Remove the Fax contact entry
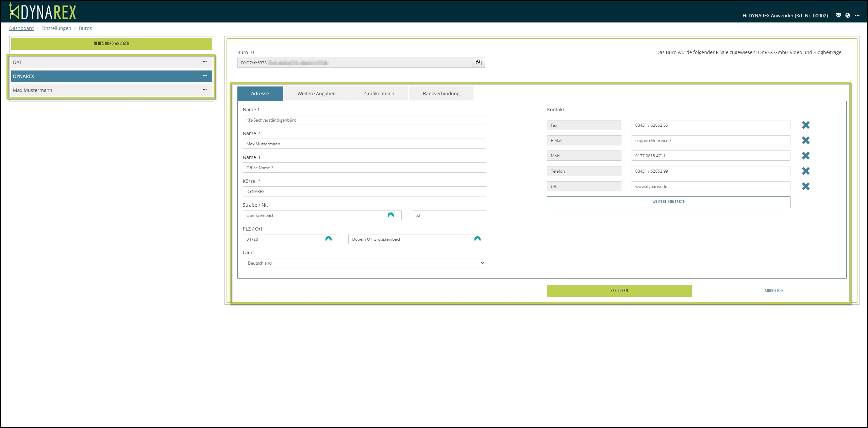The height and width of the screenshot is (428, 868). 805,125
